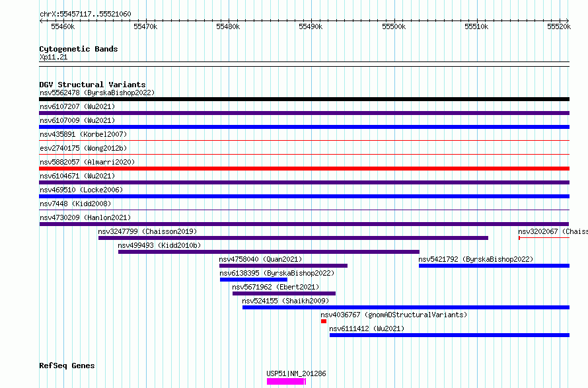588x388 pixels.
Task: Click the thin red nsv3202067 line
Action: coord(544,238)
